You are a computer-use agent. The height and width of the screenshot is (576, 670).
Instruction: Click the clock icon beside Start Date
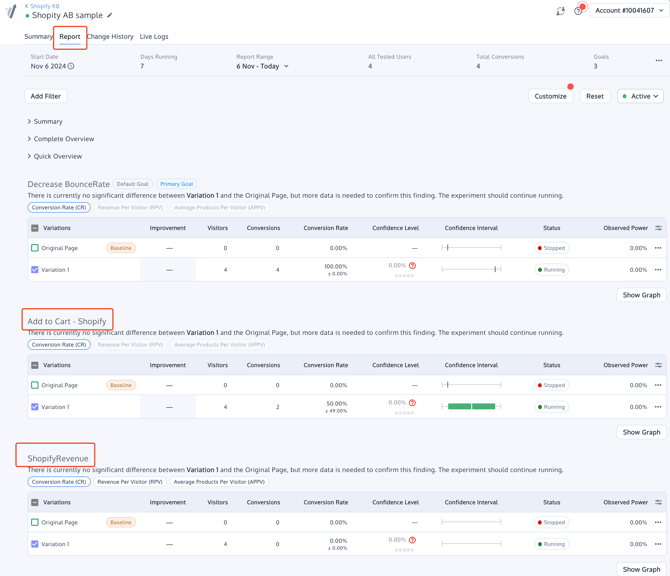click(71, 66)
